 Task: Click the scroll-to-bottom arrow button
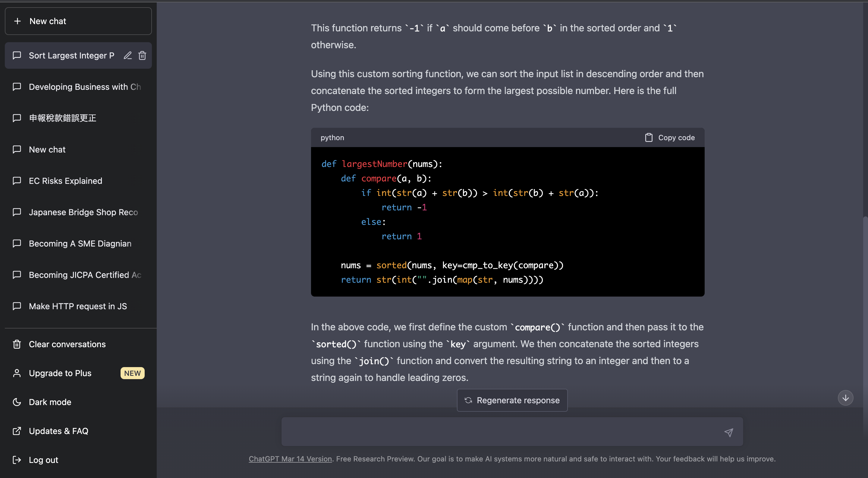(845, 398)
